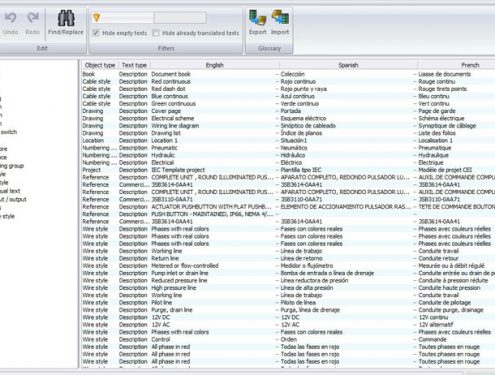The image size is (495, 375).
Task: Select 'Commande' French cell
Action: 433,339
